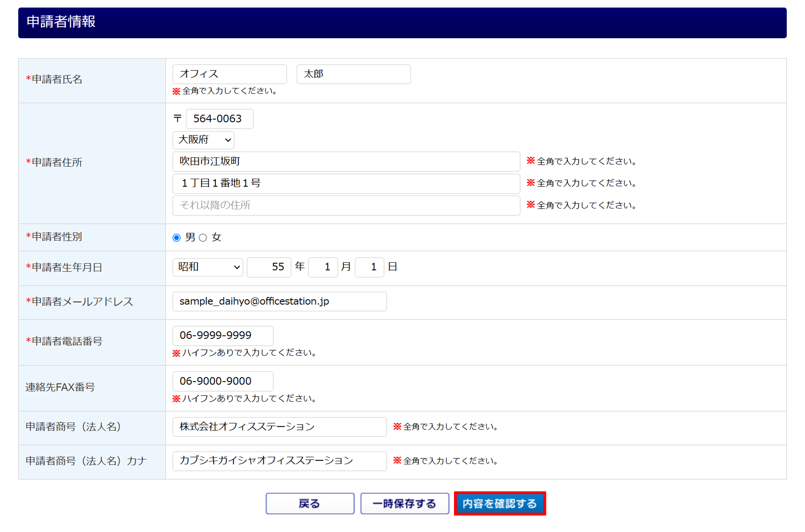Open the 大阪府 prefecture dropdown

pyautogui.click(x=203, y=140)
